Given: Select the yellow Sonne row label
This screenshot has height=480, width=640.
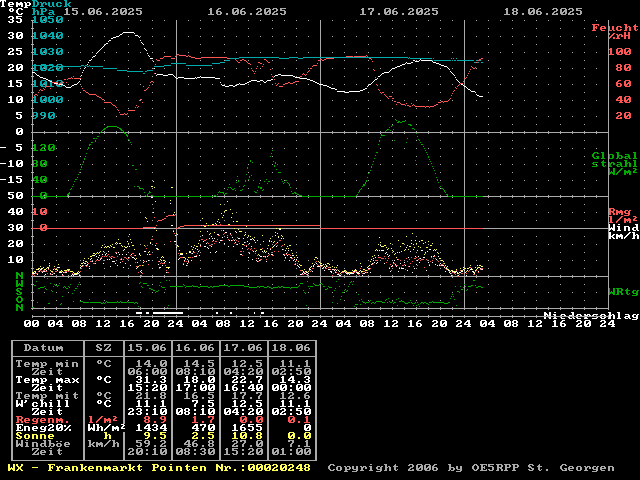Looking at the screenshot, I should 36,436.
